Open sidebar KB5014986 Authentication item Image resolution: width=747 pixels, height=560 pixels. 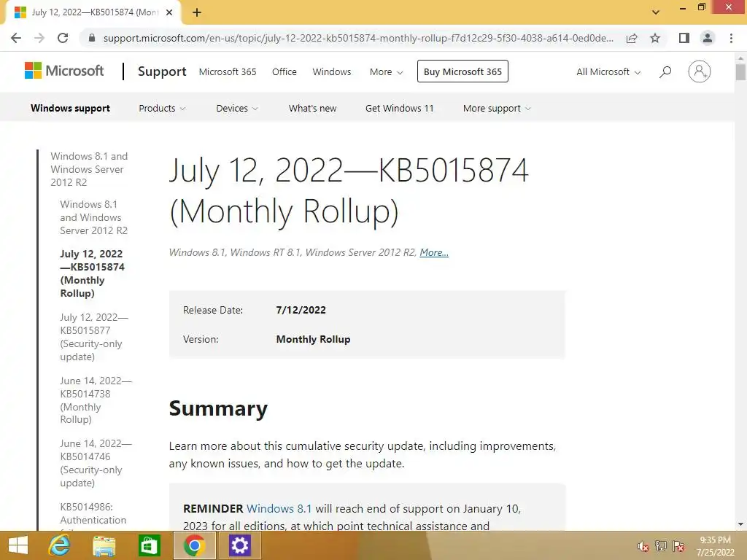[93, 516]
